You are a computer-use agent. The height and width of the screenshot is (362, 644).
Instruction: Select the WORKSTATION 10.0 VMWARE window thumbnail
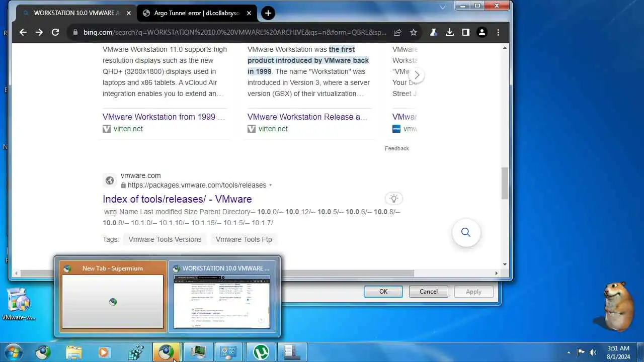[x=222, y=296]
